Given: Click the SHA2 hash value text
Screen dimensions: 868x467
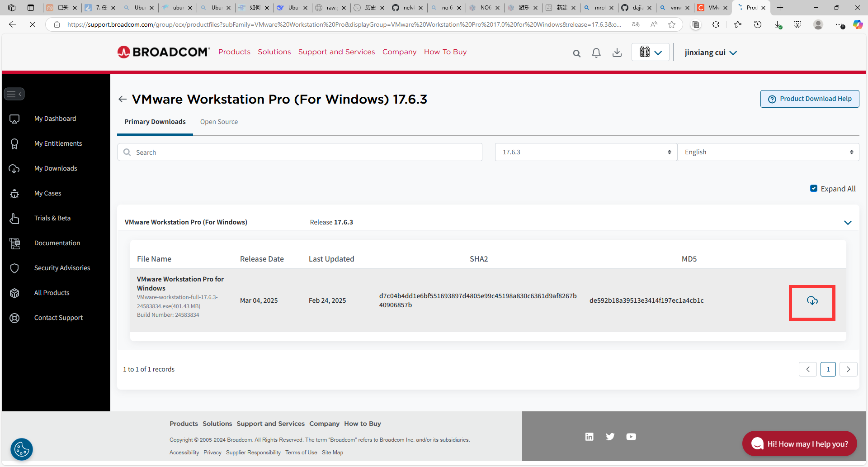Looking at the screenshot, I should click(478, 300).
